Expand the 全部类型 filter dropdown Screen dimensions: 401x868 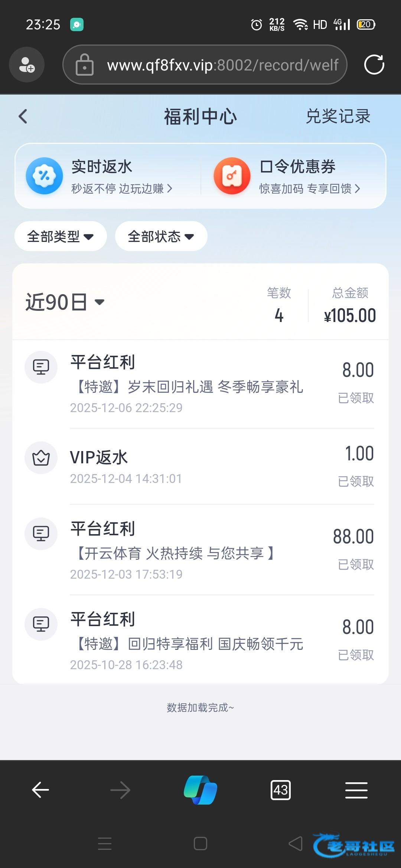[x=61, y=236]
